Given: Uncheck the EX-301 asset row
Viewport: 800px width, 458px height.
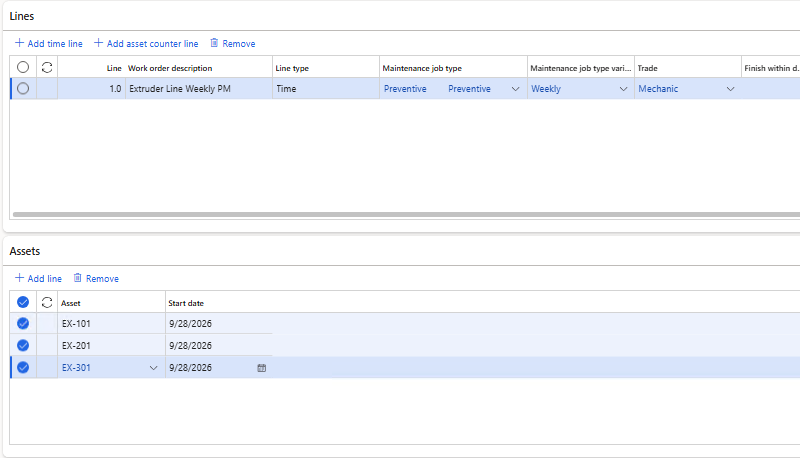Looking at the screenshot, I should tap(23, 368).
